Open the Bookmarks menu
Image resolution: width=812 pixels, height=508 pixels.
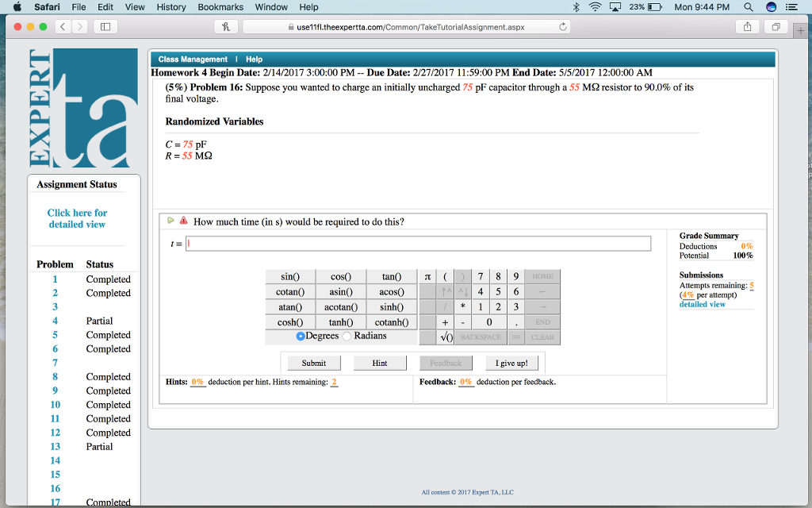pyautogui.click(x=220, y=7)
